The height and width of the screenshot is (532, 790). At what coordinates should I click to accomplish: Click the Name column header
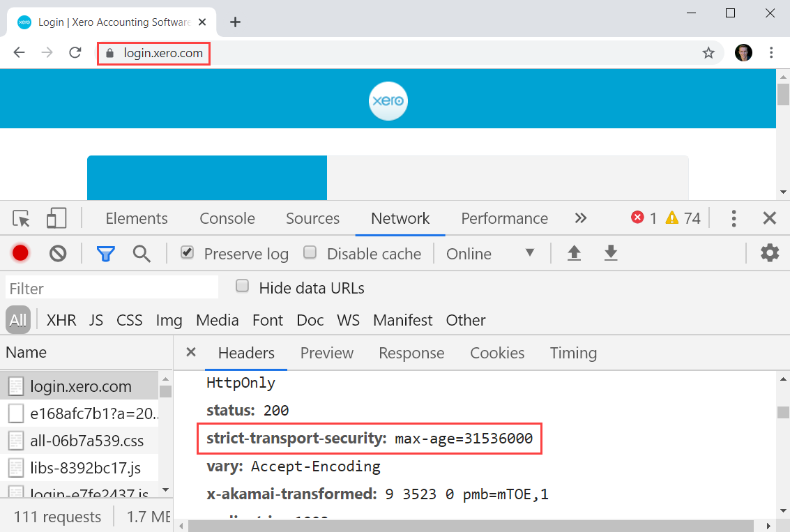(x=86, y=352)
